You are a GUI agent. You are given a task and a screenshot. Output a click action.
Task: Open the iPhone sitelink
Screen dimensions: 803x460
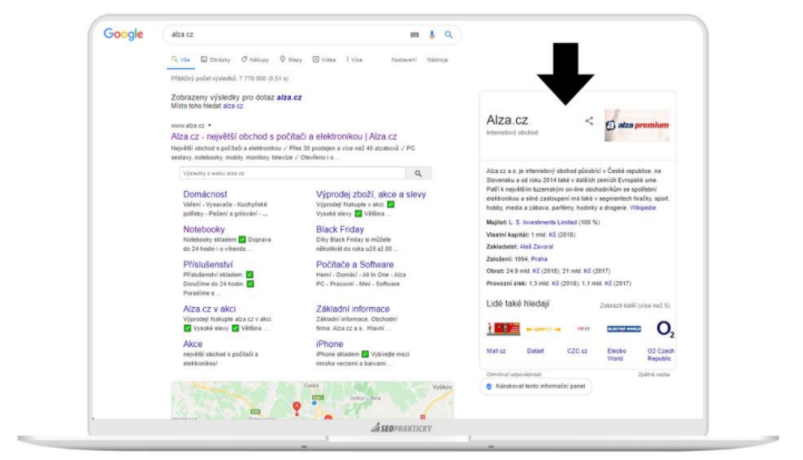coord(329,344)
